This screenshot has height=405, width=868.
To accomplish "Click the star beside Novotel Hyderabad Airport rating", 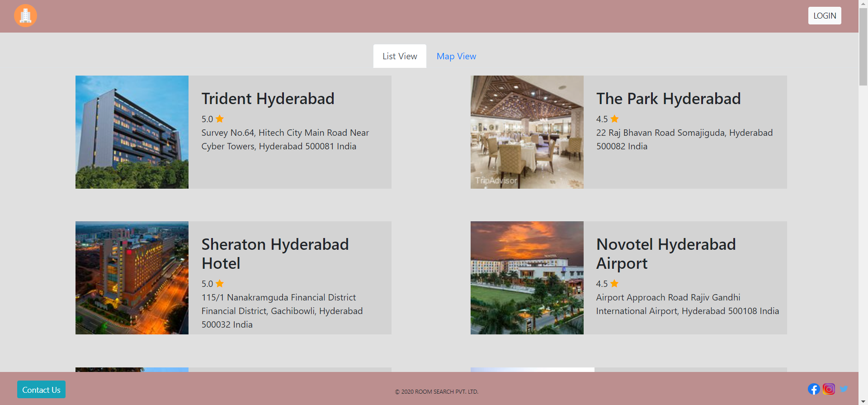I will (614, 283).
